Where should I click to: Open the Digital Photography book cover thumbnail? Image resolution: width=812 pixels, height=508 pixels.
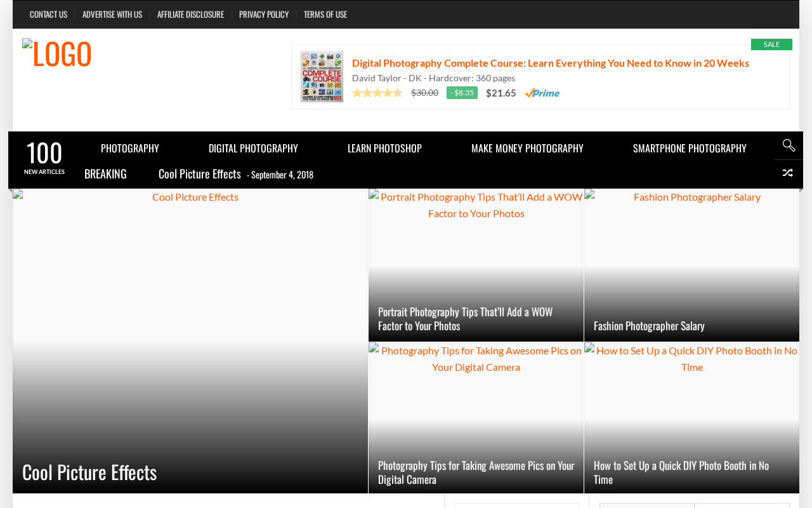[x=322, y=77]
